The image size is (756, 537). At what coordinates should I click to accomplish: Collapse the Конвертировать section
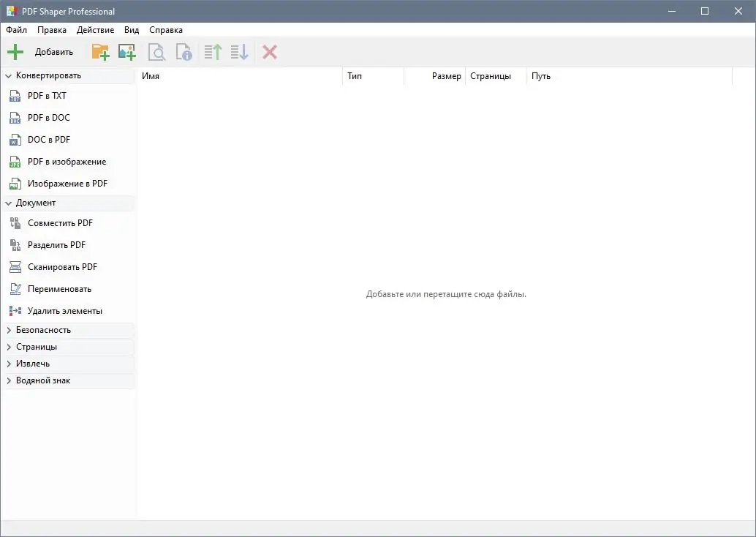48,75
